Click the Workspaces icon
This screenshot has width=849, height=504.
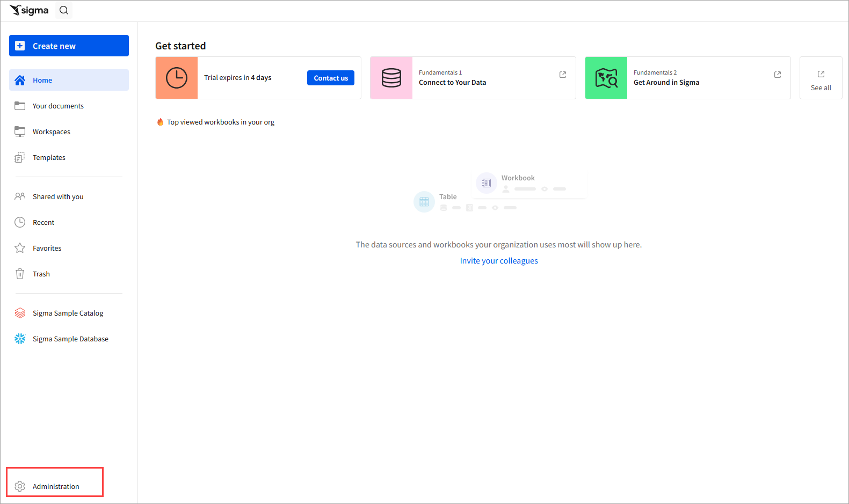pyautogui.click(x=20, y=132)
